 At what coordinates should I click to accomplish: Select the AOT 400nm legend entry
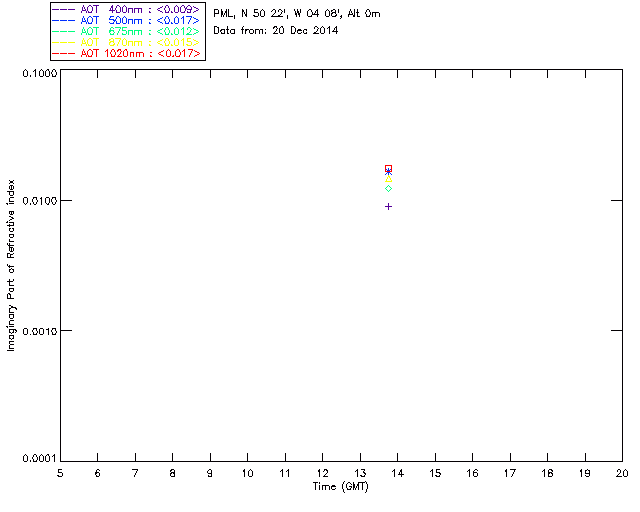click(126, 9)
